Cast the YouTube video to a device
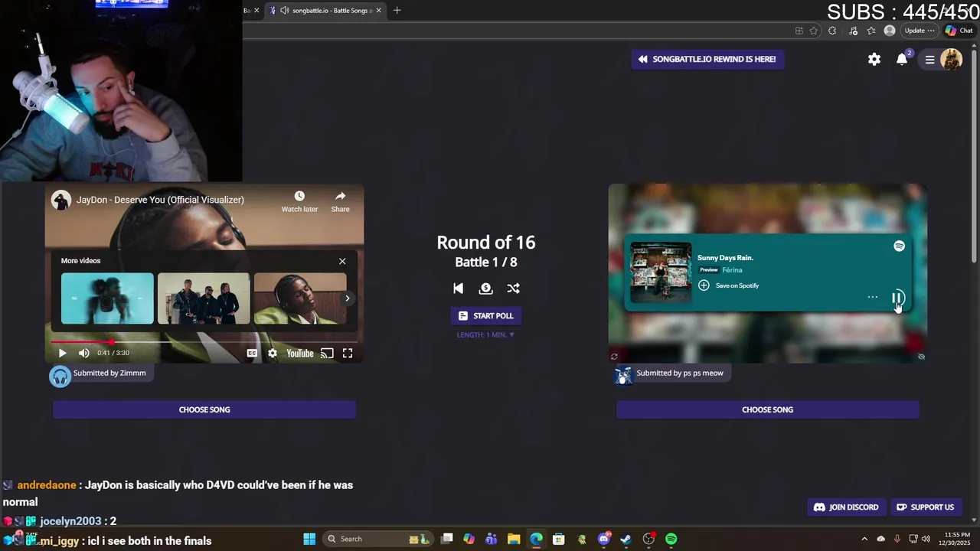 (x=327, y=353)
